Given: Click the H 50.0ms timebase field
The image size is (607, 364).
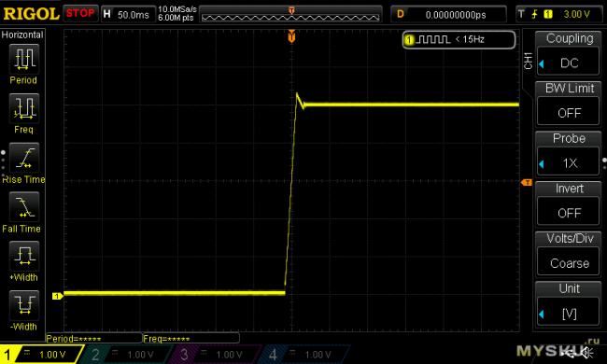Looking at the screenshot, I should pos(128,14).
